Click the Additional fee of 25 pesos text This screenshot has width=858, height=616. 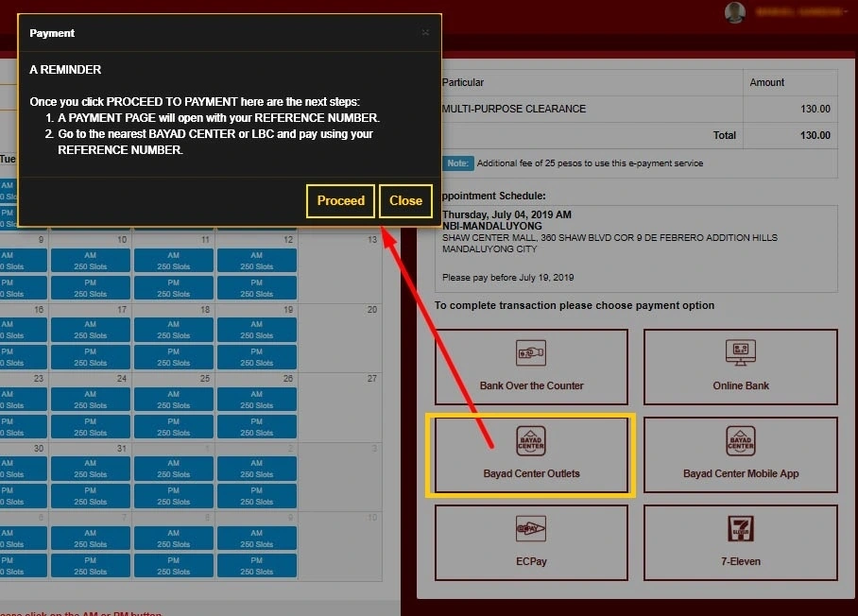tap(590, 163)
